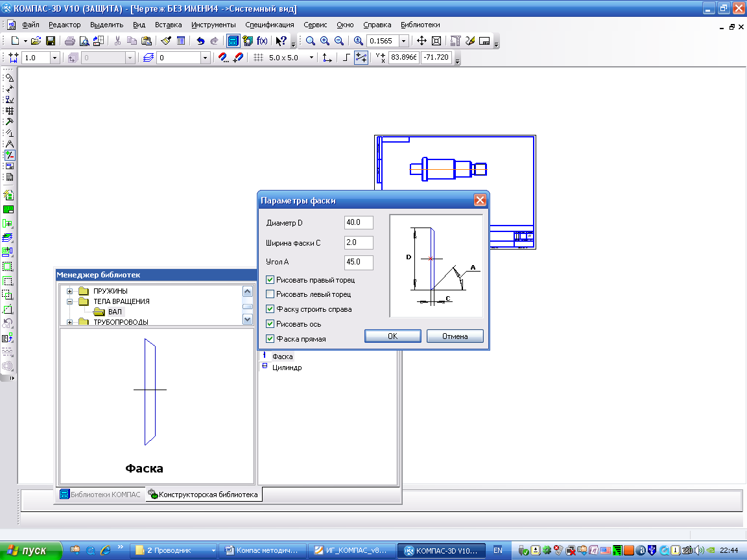The height and width of the screenshot is (560, 747).
Task: Toggle orthogonal drawing mode icon
Action: tap(346, 58)
